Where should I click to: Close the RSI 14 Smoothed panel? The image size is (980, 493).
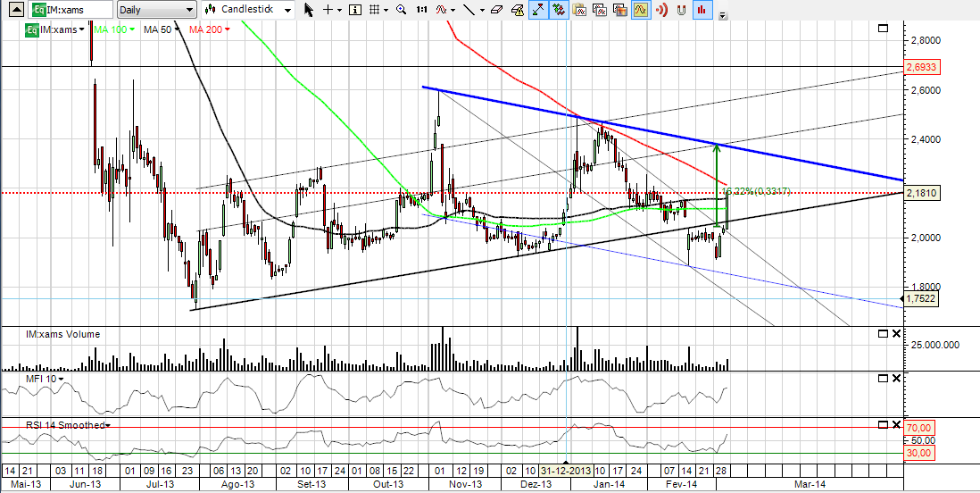(896, 424)
